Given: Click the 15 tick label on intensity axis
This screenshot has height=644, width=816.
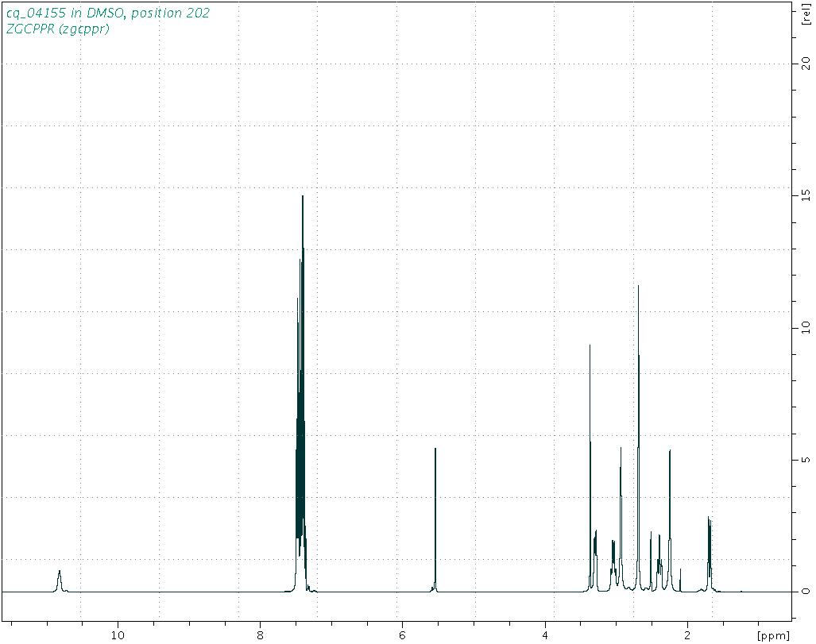Looking at the screenshot, I should (806, 195).
